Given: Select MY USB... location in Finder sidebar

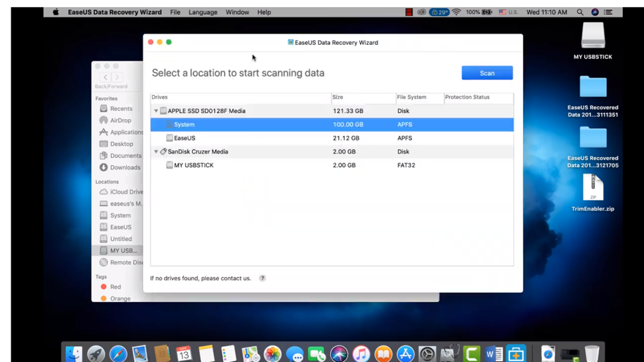Looking at the screenshot, I should pos(117,250).
